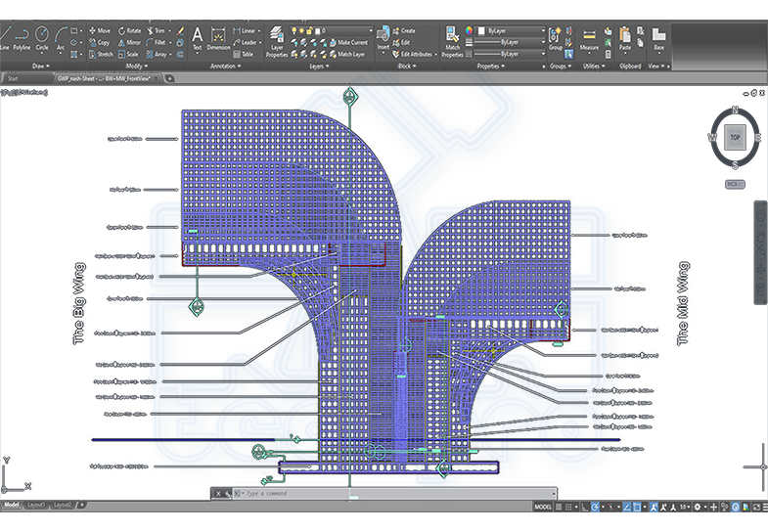Toggle the layer on/off lightbulb
Viewport: 768px width, 532px height.
coord(294,31)
